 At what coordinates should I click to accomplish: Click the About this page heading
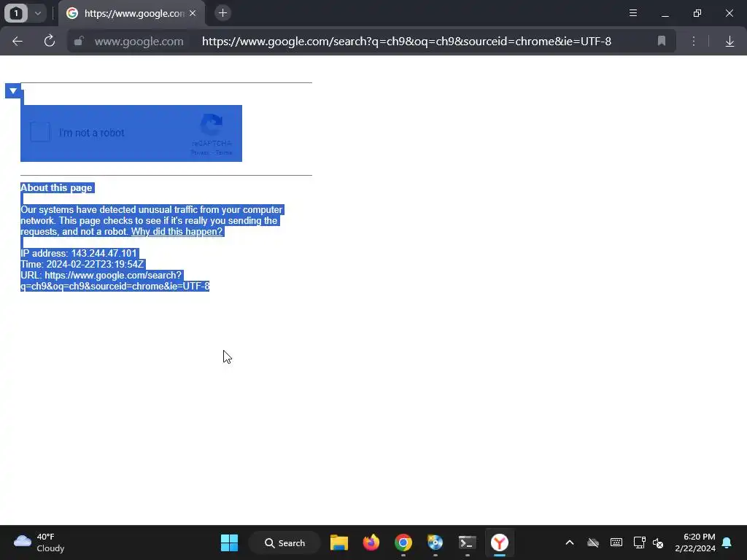click(56, 187)
